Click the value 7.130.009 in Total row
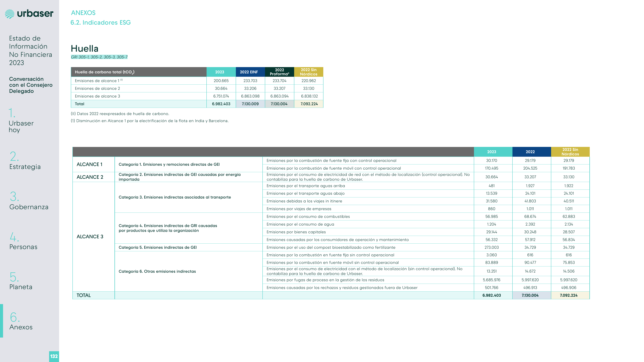This screenshot has height=362, width=644. (x=250, y=104)
